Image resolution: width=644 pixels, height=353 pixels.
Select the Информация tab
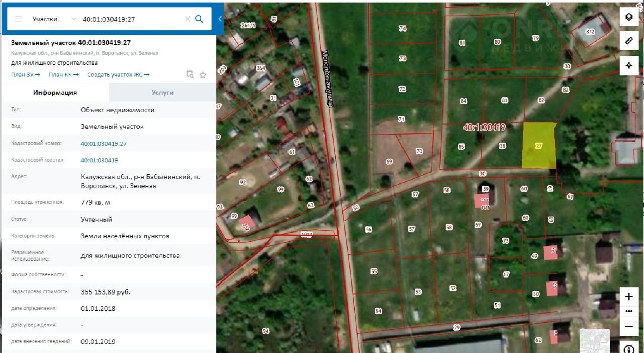click(55, 92)
